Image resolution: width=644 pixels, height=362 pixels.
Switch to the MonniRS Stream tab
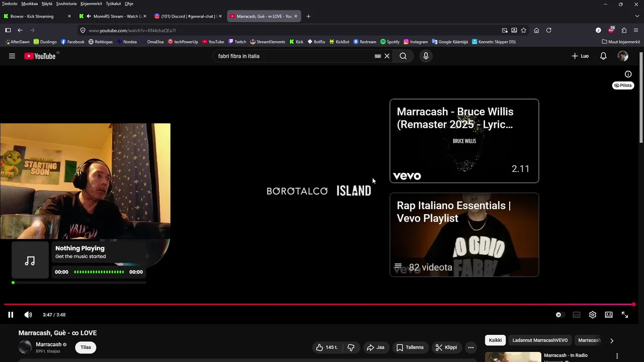point(113,16)
